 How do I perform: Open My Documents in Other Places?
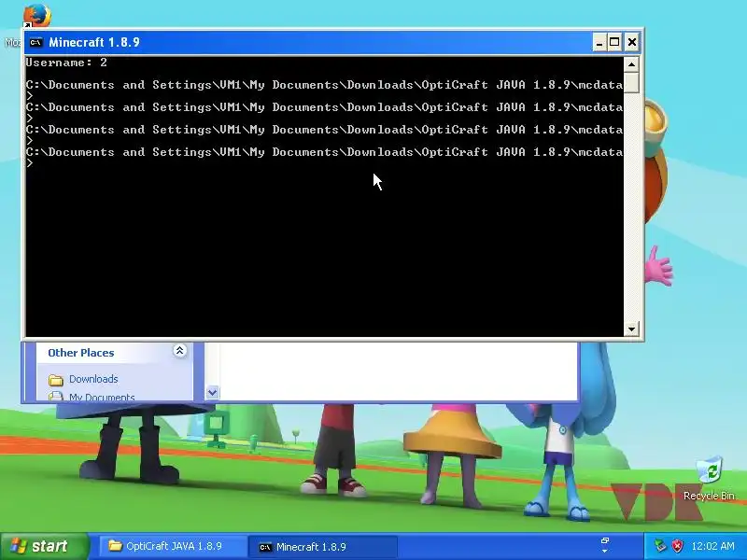click(x=102, y=397)
